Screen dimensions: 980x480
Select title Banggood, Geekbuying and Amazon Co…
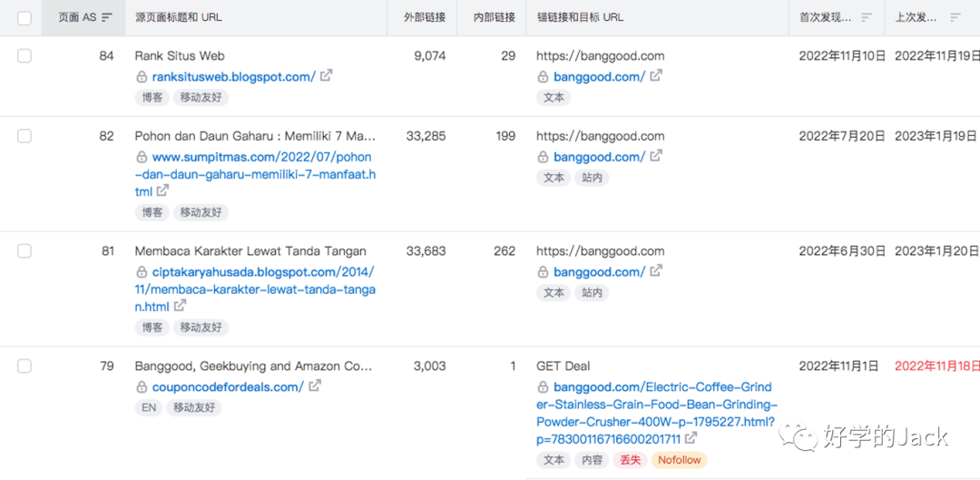coord(254,366)
